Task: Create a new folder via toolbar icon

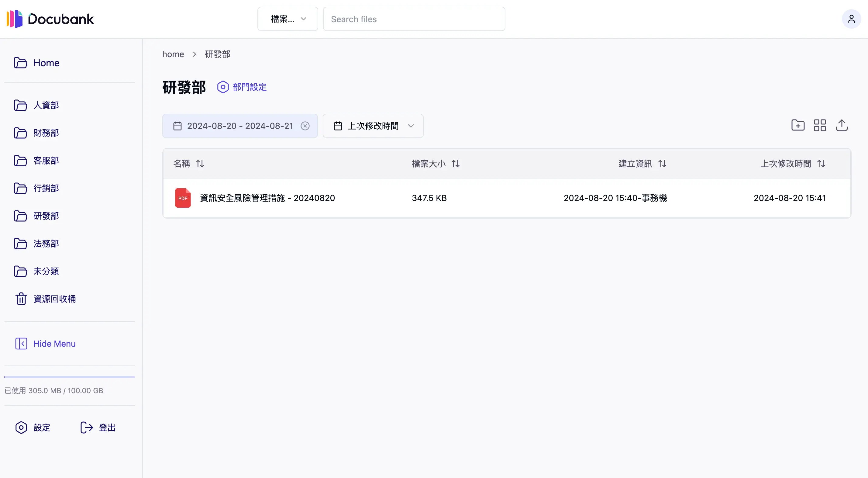Action: tap(798, 125)
